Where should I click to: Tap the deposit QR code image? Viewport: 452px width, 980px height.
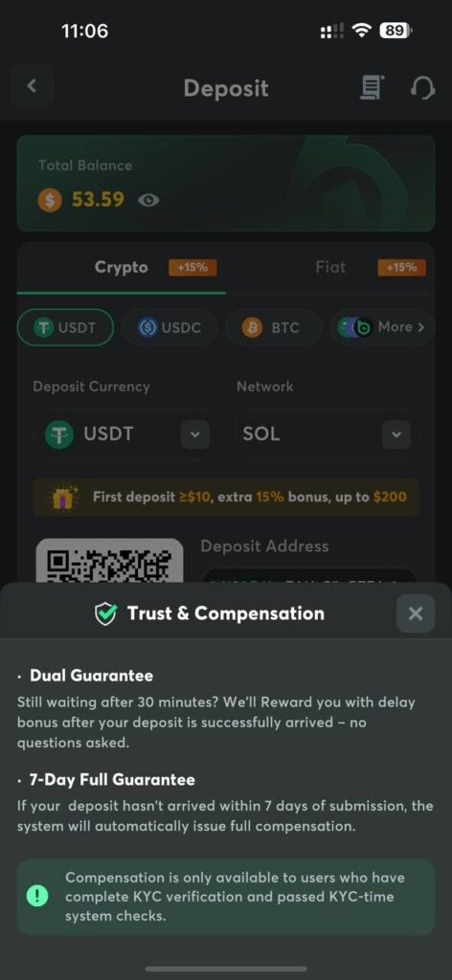point(109,561)
